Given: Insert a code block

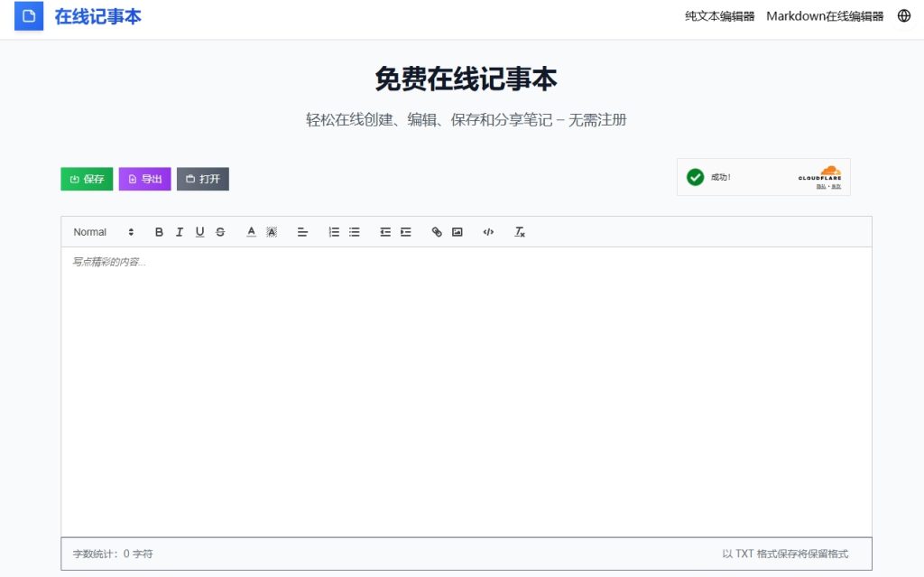Looking at the screenshot, I should point(488,232).
